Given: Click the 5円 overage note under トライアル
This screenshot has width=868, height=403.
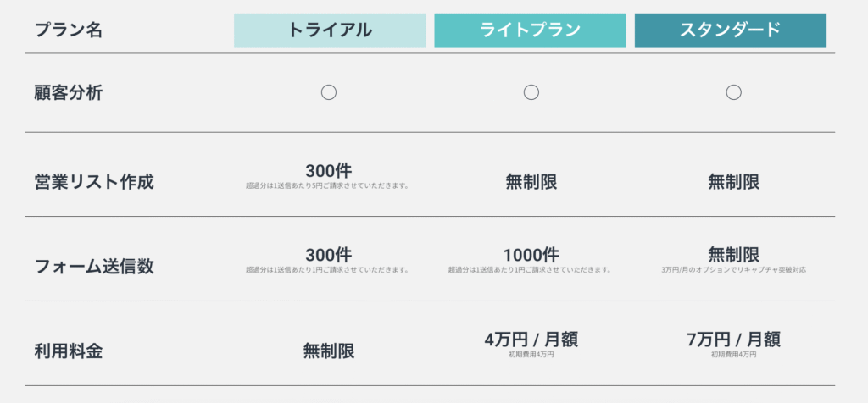Looking at the screenshot, I should pos(327,185).
